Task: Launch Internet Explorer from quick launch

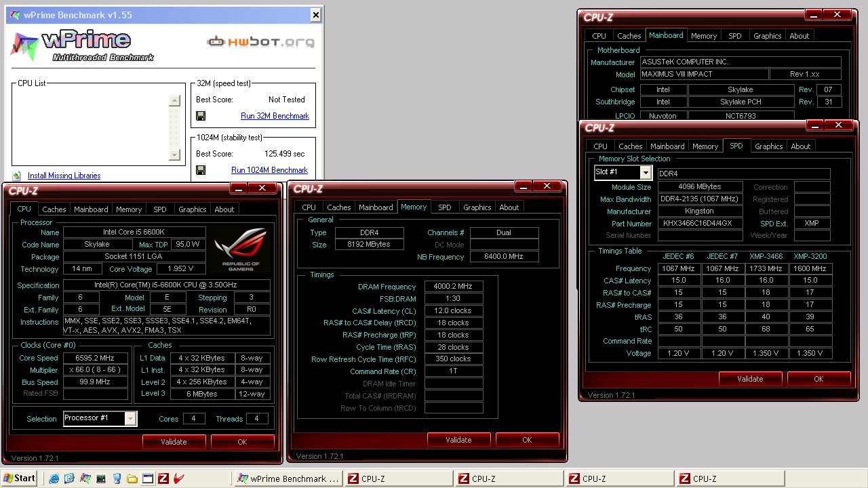Action: [54, 479]
